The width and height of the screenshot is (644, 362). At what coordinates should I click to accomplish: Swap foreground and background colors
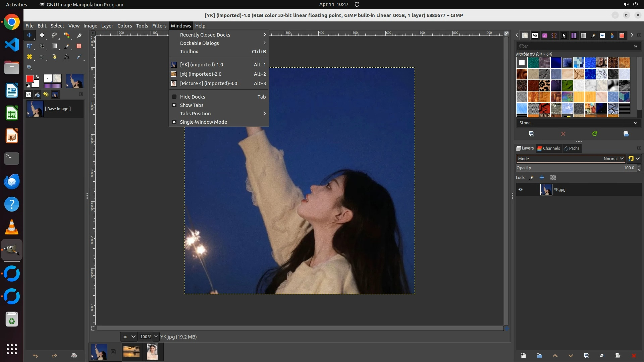pos(37,77)
